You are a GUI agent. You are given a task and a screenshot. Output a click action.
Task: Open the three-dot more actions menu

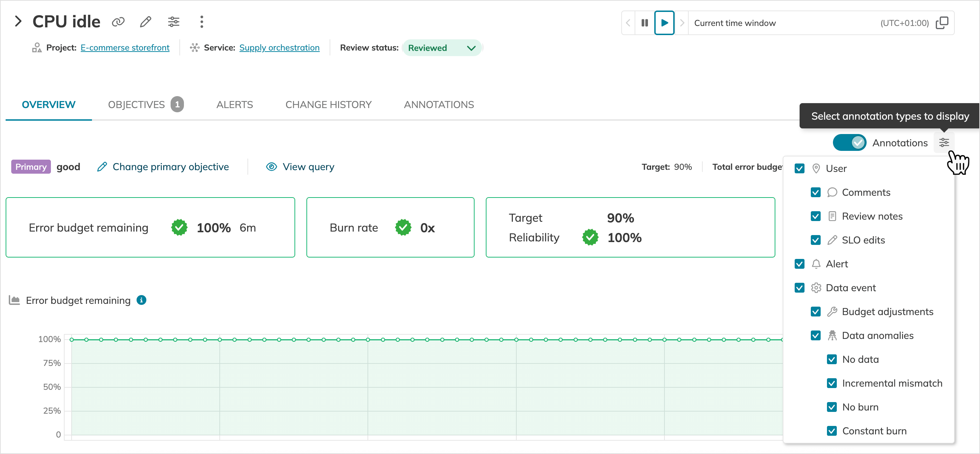click(x=201, y=22)
